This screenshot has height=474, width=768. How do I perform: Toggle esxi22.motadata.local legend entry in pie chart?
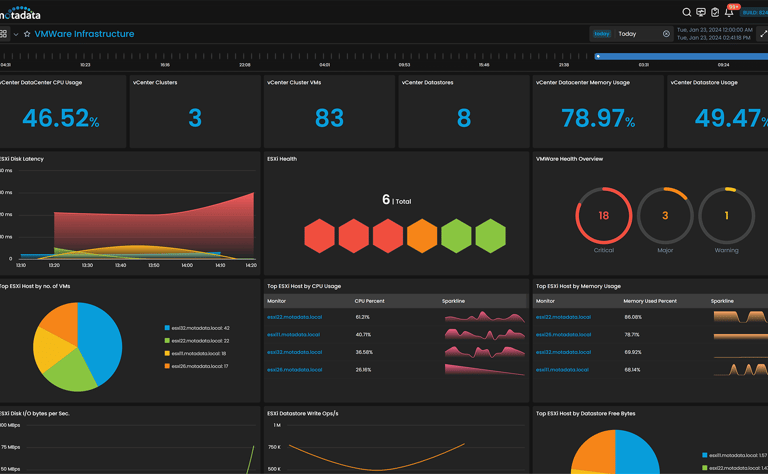click(x=197, y=341)
